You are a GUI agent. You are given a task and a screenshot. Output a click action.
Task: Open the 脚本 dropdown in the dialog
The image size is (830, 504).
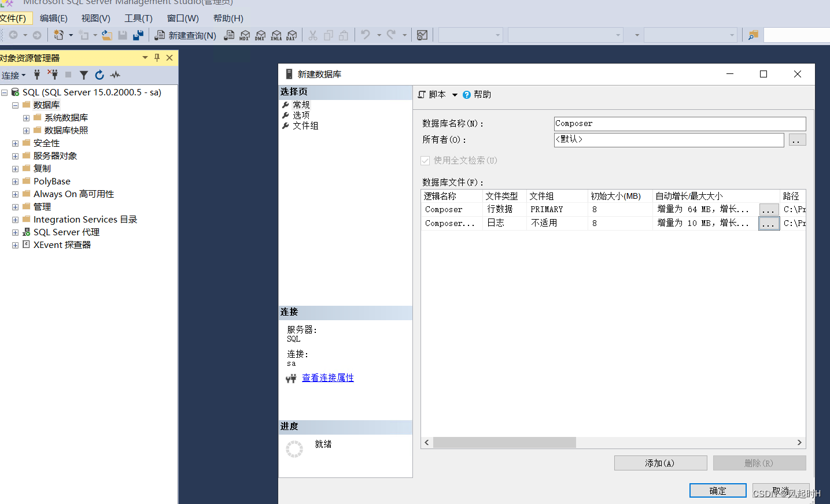(455, 94)
